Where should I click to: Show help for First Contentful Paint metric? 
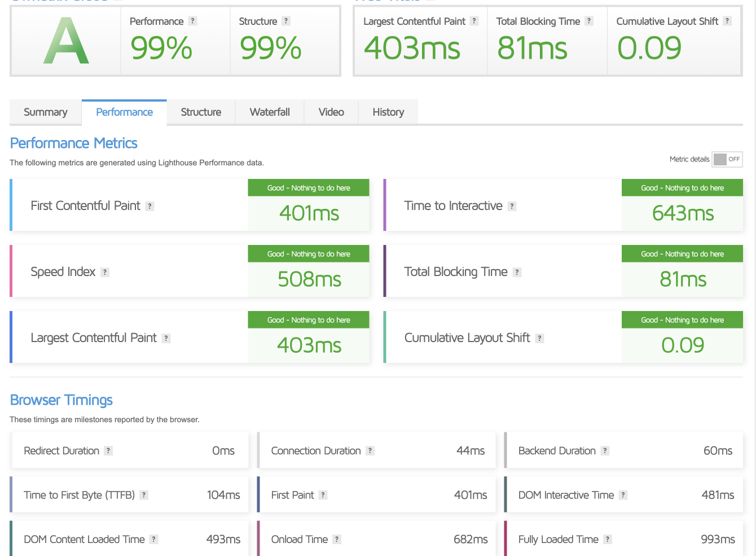150,206
